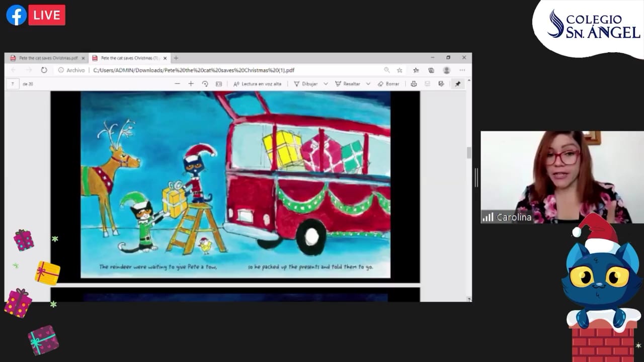Open the browser profile avatar
Image resolution: width=644 pixels, height=362 pixels.
[x=446, y=70]
